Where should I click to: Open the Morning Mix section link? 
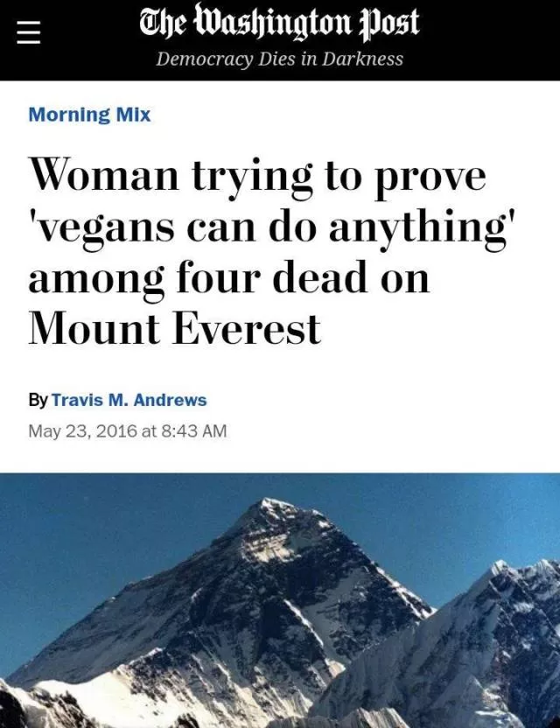[89, 115]
